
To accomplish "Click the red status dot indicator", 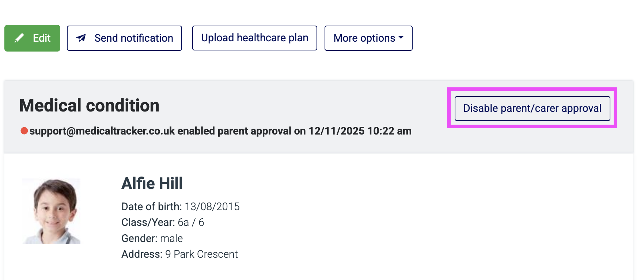I will point(24,131).
